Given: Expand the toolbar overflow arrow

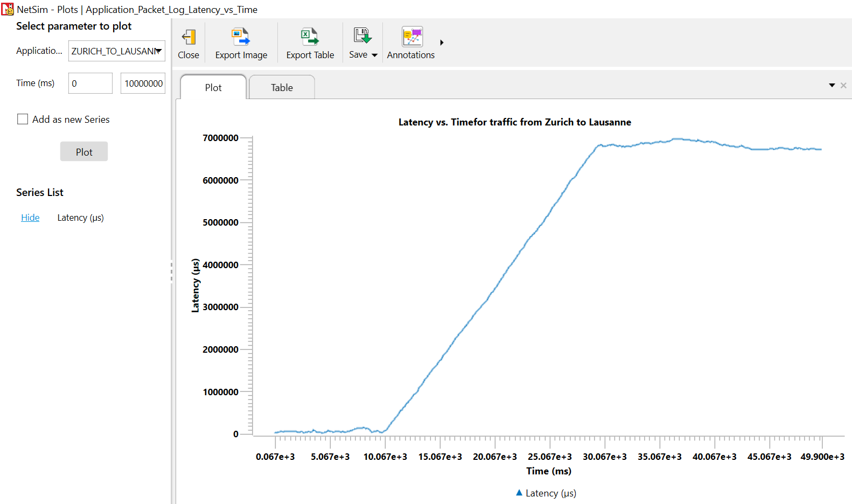Looking at the screenshot, I should coord(442,43).
